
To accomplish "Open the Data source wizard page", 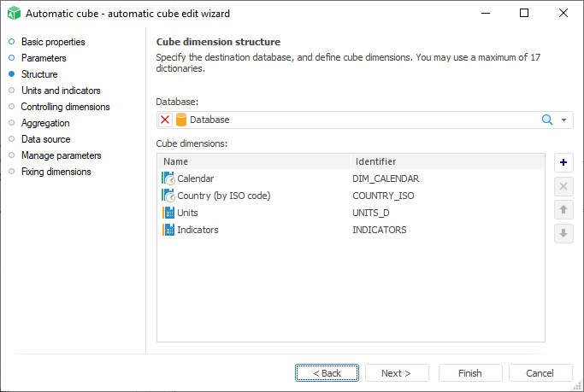I will click(46, 139).
